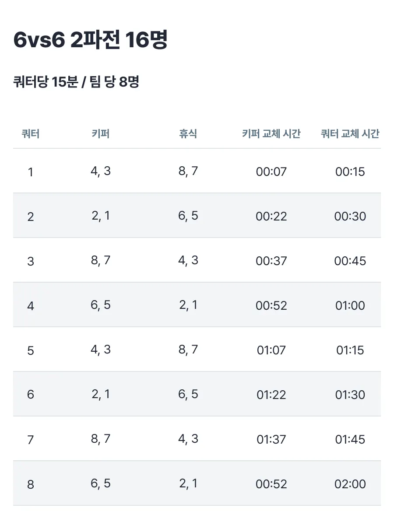Viewport: 394px width, 532px height.
Task: Select quarter swap time 00:15
Action: pyautogui.click(x=350, y=172)
